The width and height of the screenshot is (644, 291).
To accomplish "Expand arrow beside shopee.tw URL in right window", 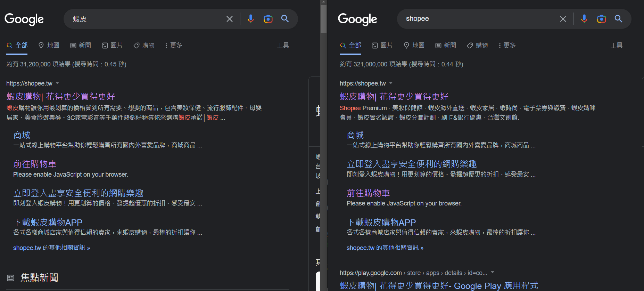I will [391, 83].
